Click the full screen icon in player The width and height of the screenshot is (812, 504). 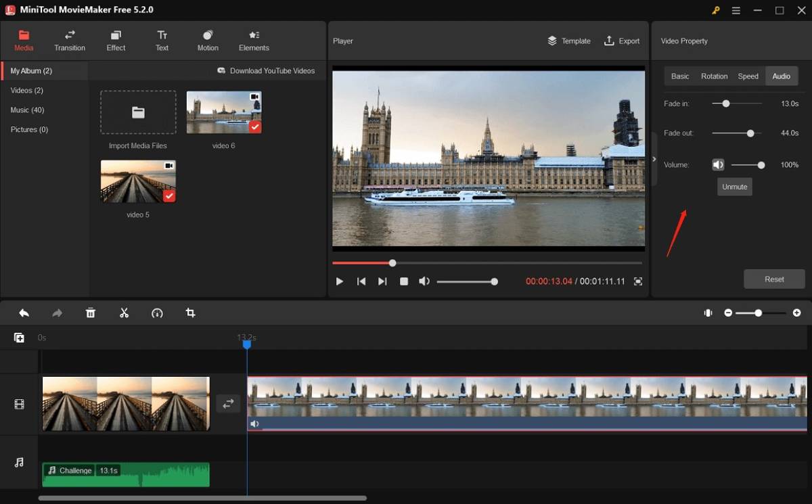point(638,281)
